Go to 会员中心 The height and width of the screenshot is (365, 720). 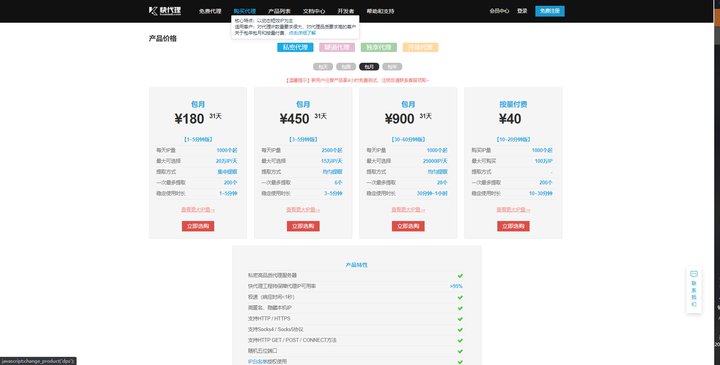click(x=499, y=11)
